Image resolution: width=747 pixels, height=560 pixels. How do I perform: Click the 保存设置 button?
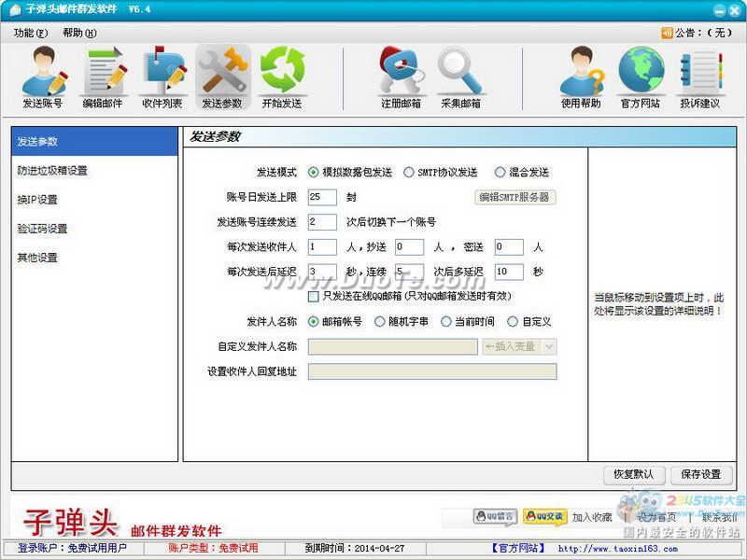pos(701,474)
